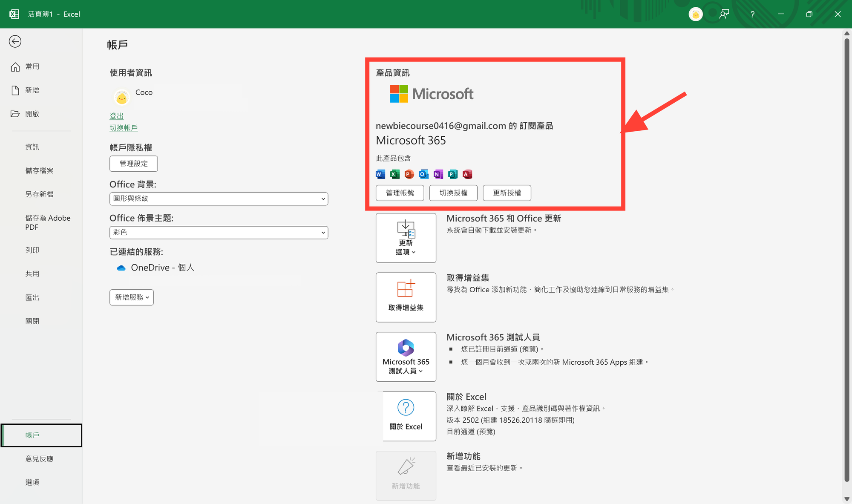Open the 列印 sidebar item
Viewport: 852px width, 504px height.
[32, 250]
